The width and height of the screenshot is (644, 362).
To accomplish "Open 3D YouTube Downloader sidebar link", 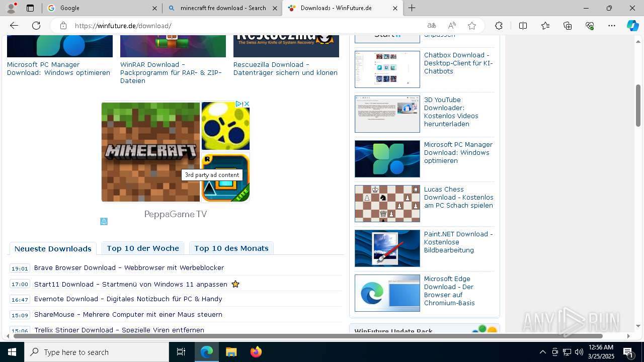I will click(x=451, y=112).
